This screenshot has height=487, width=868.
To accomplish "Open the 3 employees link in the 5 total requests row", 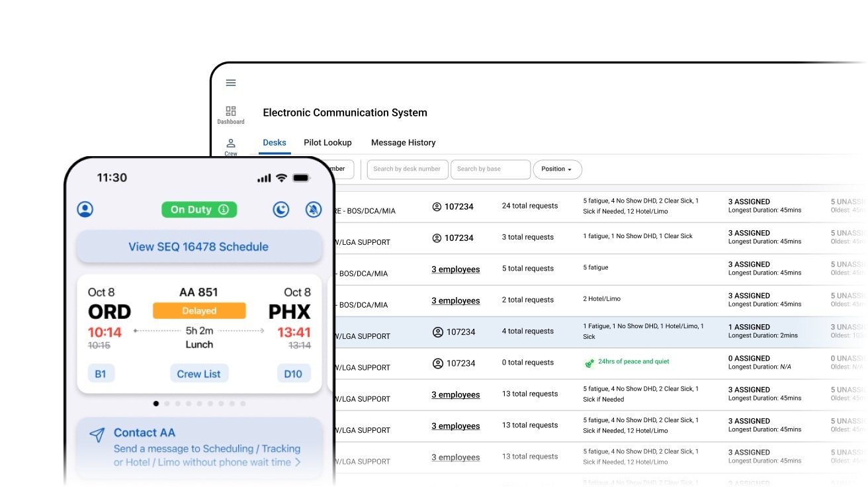I will coord(456,269).
